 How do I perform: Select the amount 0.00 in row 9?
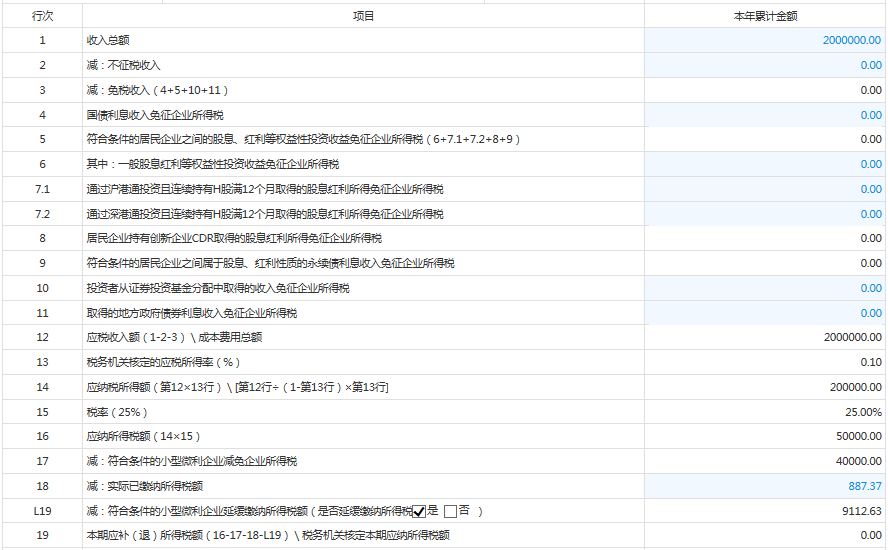(871, 263)
